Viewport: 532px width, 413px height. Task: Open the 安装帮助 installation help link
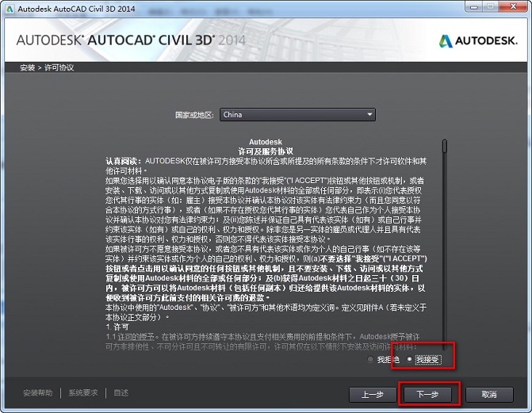(38, 393)
